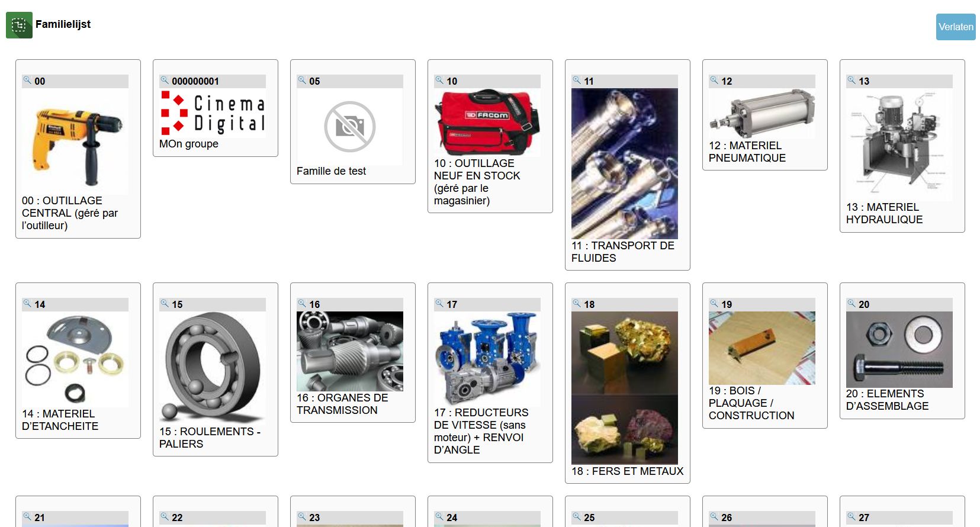
Task: Select 11 : TRANSPORT DE FLUIDES label
Action: (x=623, y=252)
